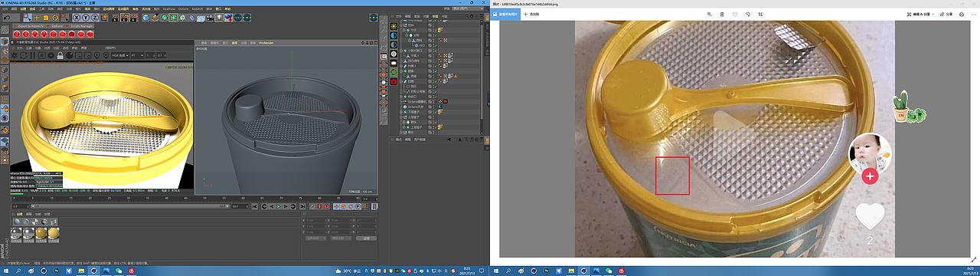Click zoom magnifier in Photos app toolbar
Image resolution: width=980 pixels, height=276 pixels.
point(709,14)
